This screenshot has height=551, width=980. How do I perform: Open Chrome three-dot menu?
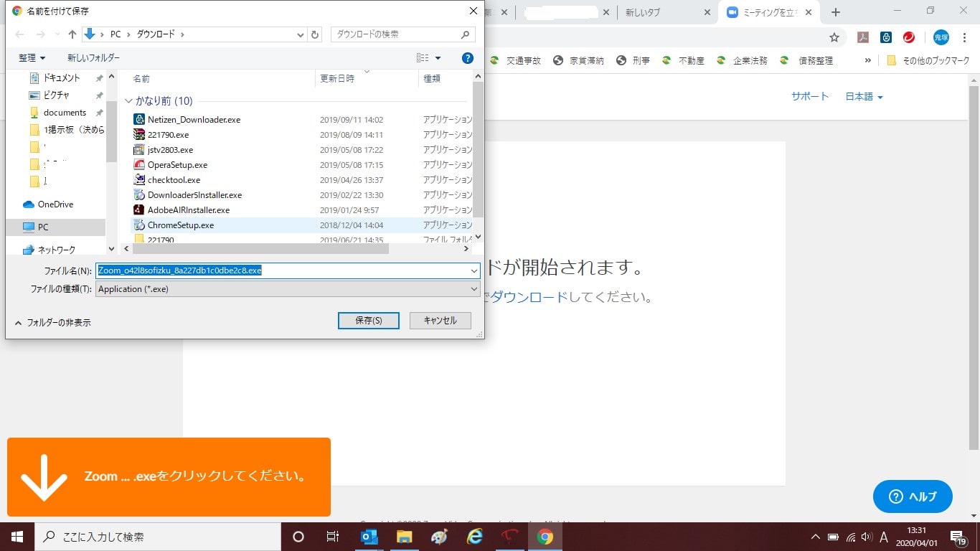pos(965,37)
